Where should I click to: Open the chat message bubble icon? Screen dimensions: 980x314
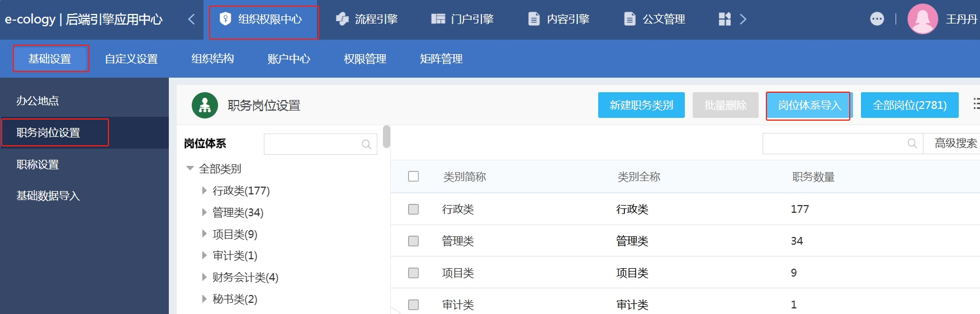[x=877, y=19]
